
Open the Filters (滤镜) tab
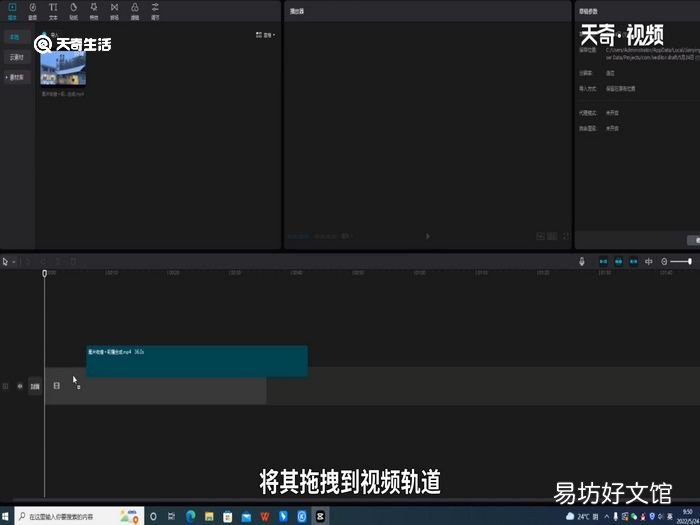(135, 11)
